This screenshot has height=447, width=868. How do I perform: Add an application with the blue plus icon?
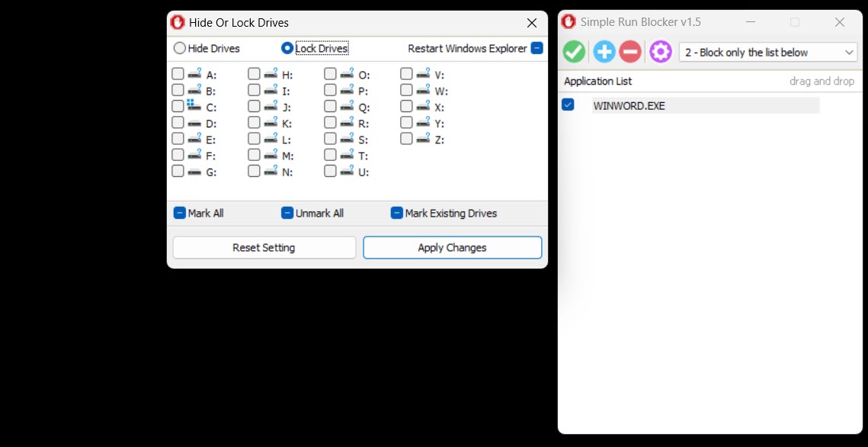pos(604,51)
